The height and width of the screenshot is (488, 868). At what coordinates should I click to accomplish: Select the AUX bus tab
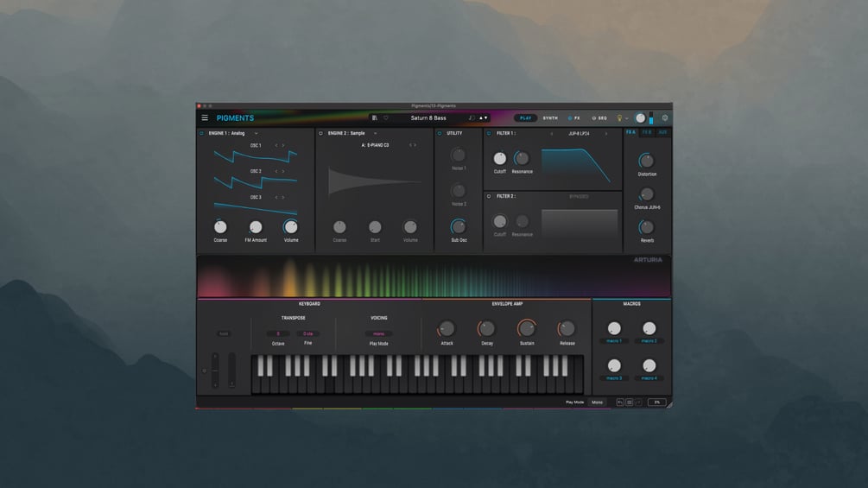point(662,132)
